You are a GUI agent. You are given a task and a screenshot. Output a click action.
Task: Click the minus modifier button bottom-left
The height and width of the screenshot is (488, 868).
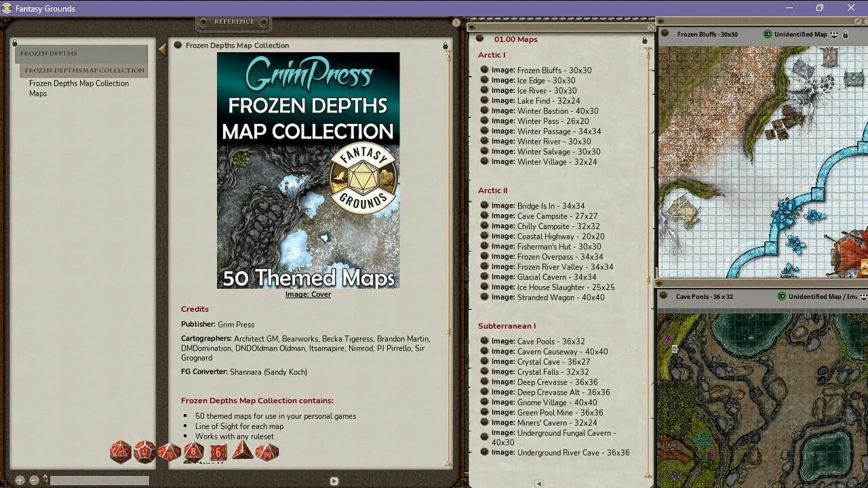(33, 480)
